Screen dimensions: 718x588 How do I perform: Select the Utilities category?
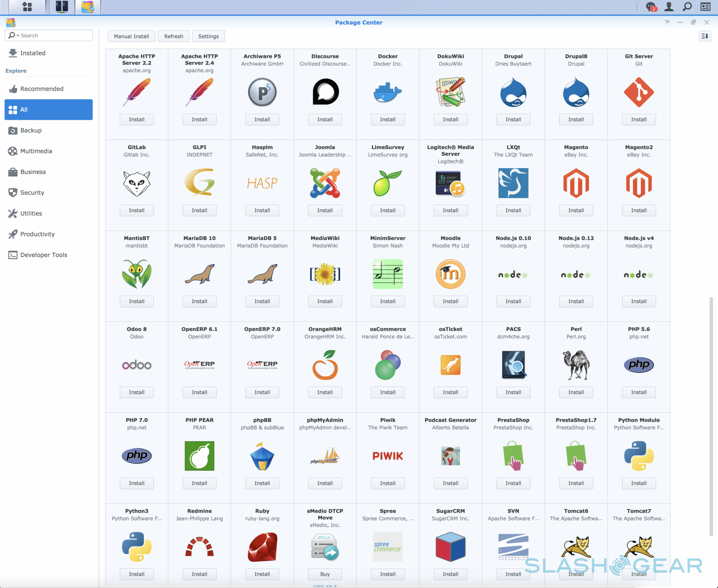[48, 213]
